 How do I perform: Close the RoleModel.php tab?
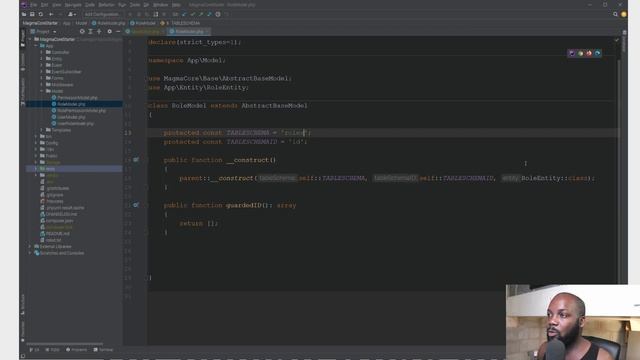(x=207, y=31)
